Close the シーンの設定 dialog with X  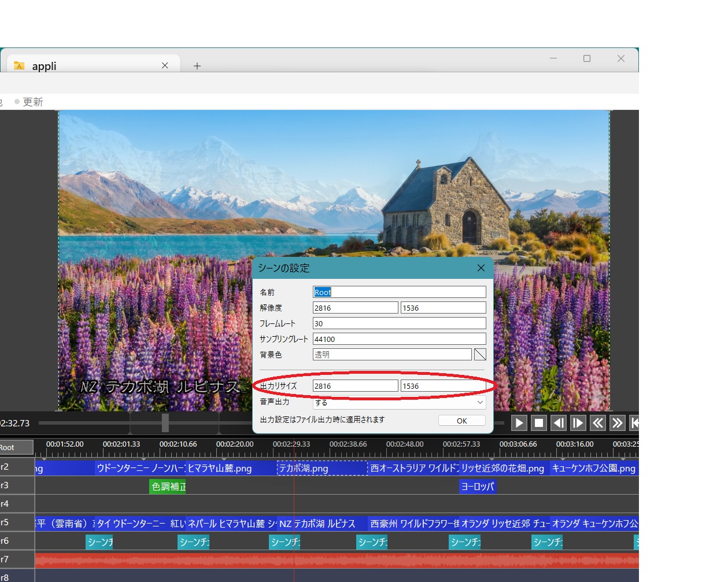[481, 268]
